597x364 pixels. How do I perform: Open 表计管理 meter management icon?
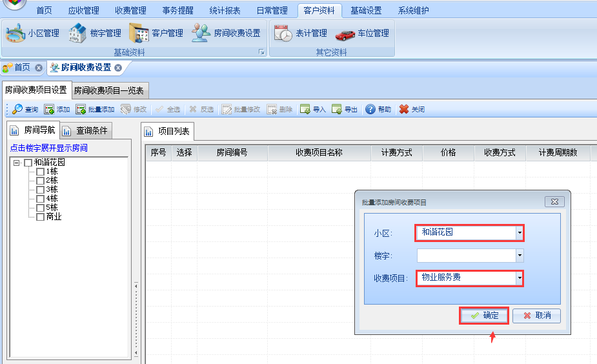pyautogui.click(x=283, y=33)
